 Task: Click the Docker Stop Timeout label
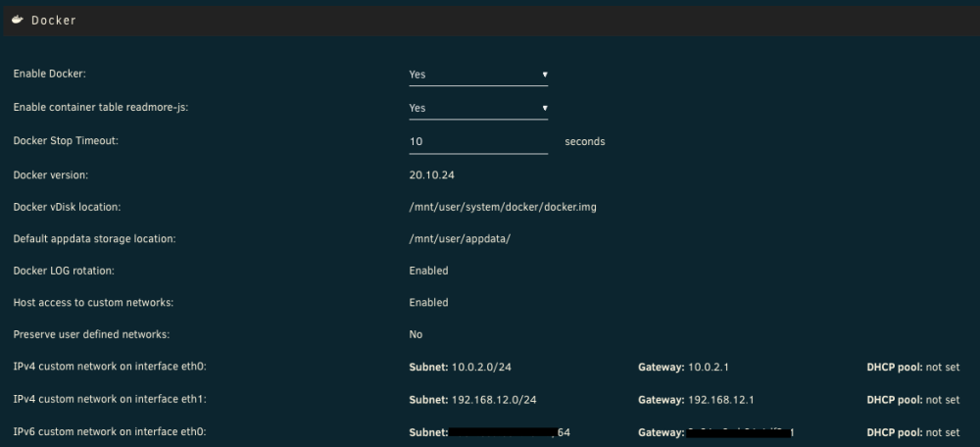click(66, 140)
